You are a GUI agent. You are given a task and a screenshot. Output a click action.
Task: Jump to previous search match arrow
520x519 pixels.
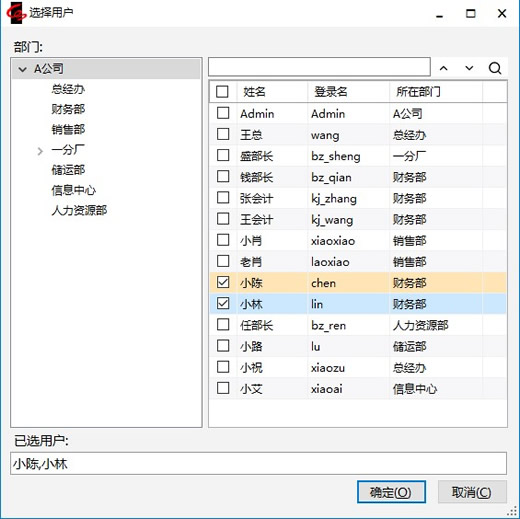coord(443,68)
